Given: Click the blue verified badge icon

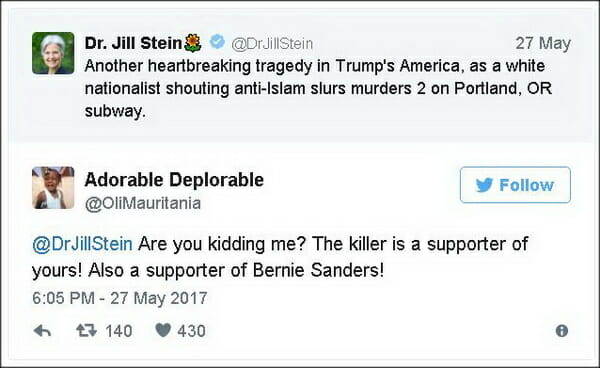Looking at the screenshot, I should (x=217, y=41).
